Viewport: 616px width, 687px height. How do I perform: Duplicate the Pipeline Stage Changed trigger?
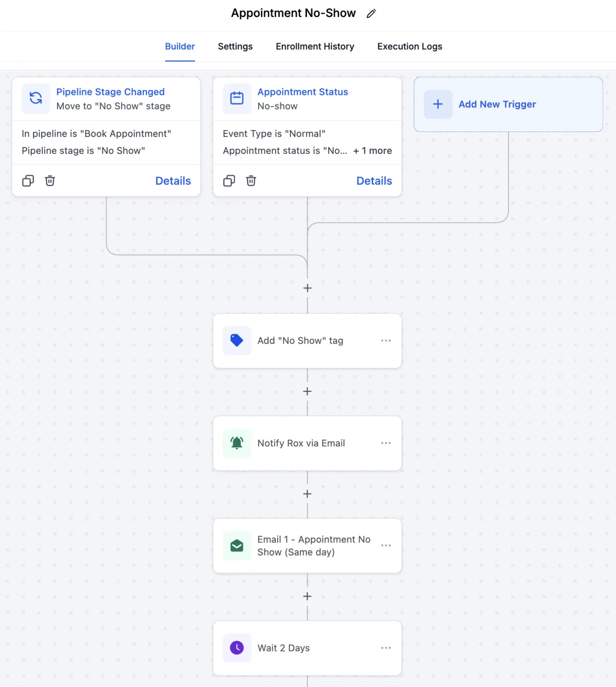tap(28, 181)
